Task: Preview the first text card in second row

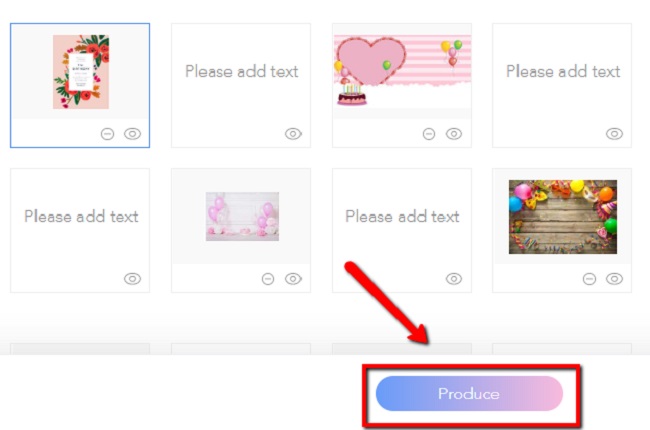Action: [x=132, y=279]
